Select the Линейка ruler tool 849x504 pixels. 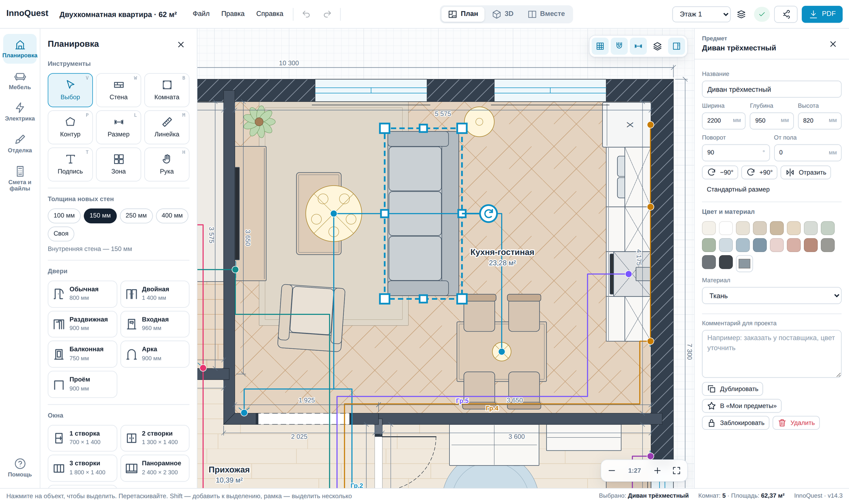tap(167, 127)
